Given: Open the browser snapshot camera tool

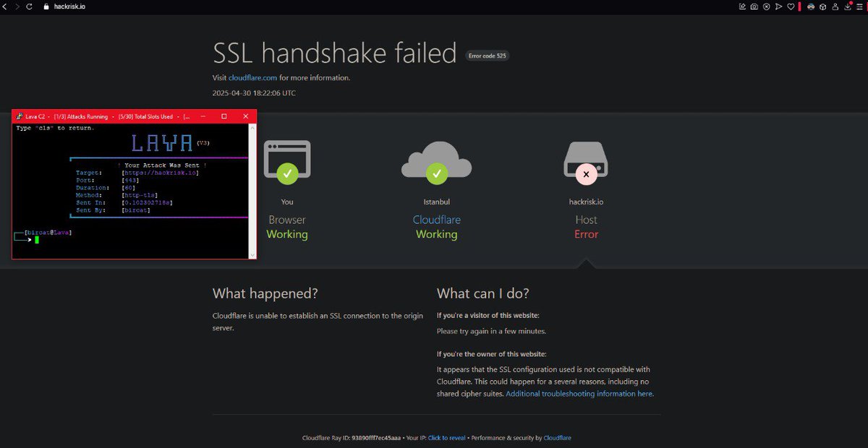Looking at the screenshot, I should (754, 7).
